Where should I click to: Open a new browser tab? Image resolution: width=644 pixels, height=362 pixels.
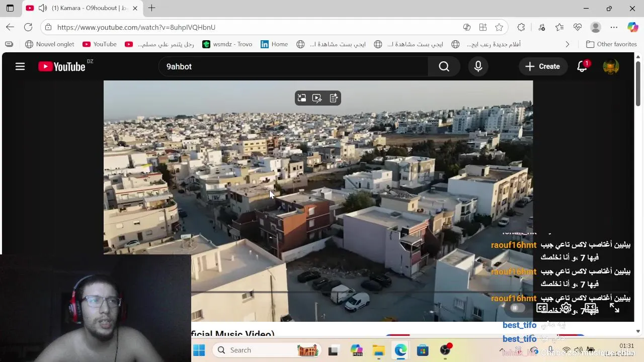pyautogui.click(x=151, y=8)
